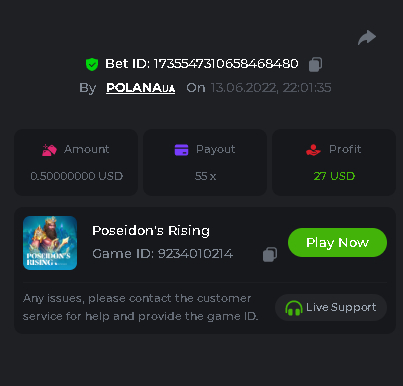
Task: Click the red Profit hand icon
Action: 313,150
